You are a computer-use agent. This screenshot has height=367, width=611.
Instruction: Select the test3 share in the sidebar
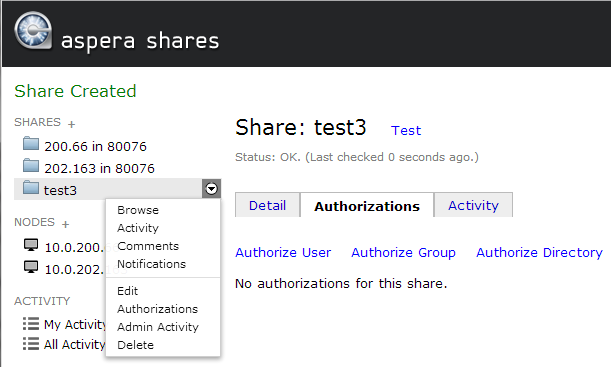click(60, 191)
